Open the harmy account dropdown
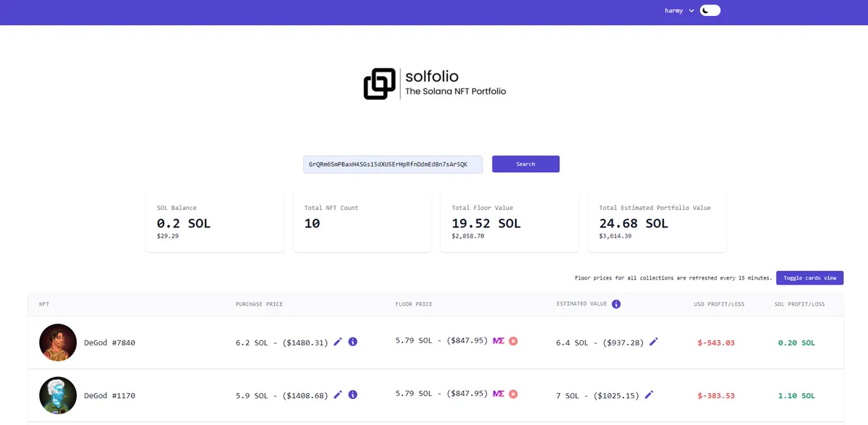 pos(679,11)
